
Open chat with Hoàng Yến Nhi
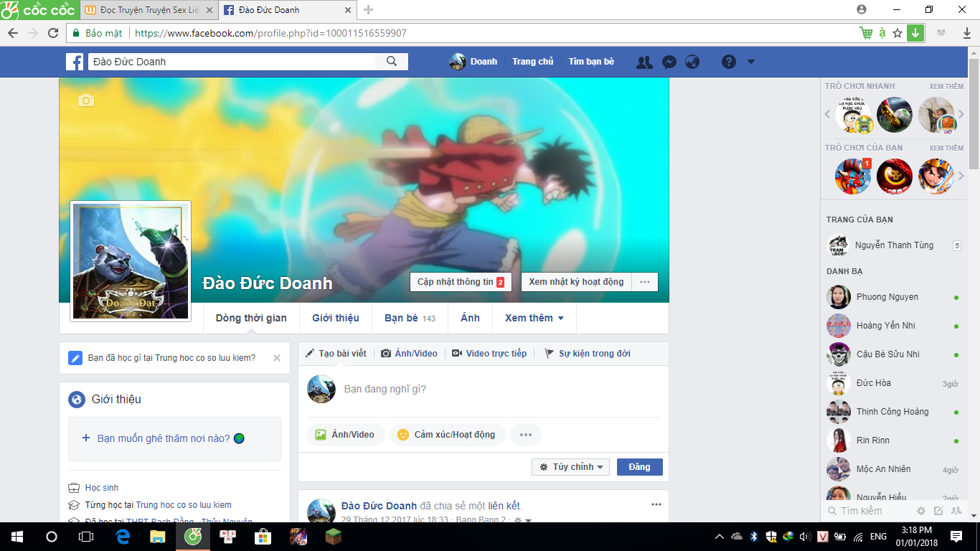click(894, 326)
